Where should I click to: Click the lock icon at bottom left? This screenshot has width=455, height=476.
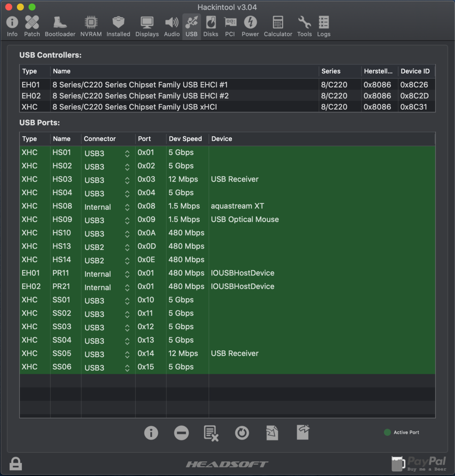point(15,464)
